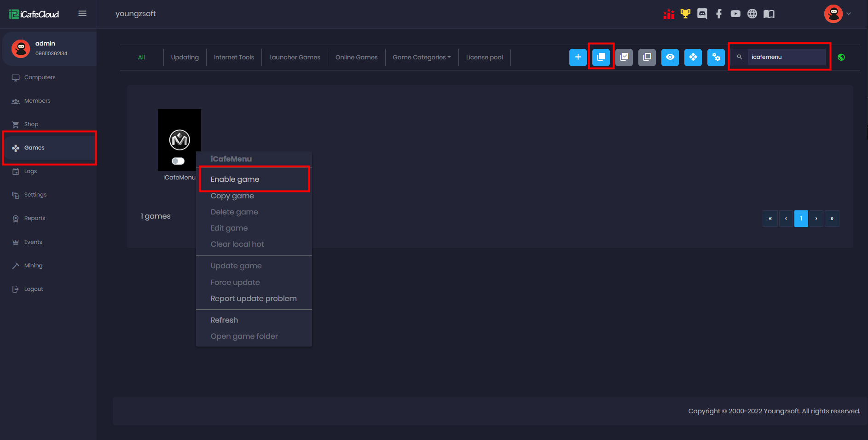Viewport: 868px width, 440px height.
Task: Select Enable game from context menu
Action: pyautogui.click(x=235, y=179)
